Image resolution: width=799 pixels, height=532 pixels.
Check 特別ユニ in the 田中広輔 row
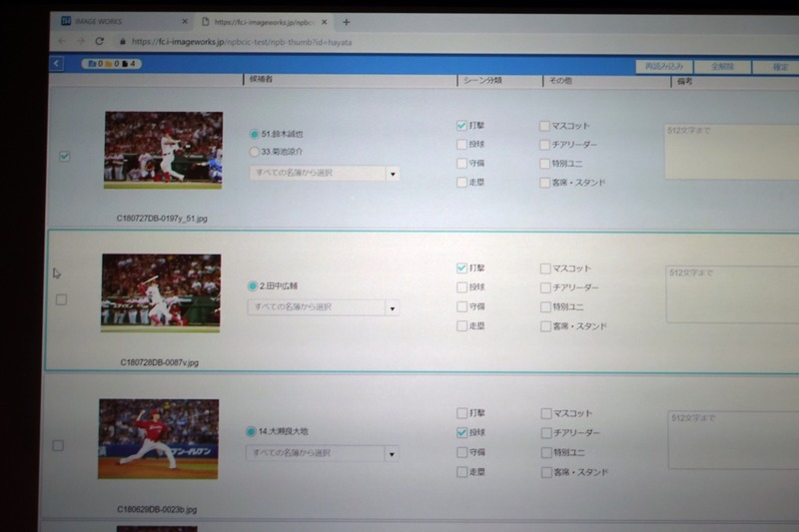click(x=545, y=307)
